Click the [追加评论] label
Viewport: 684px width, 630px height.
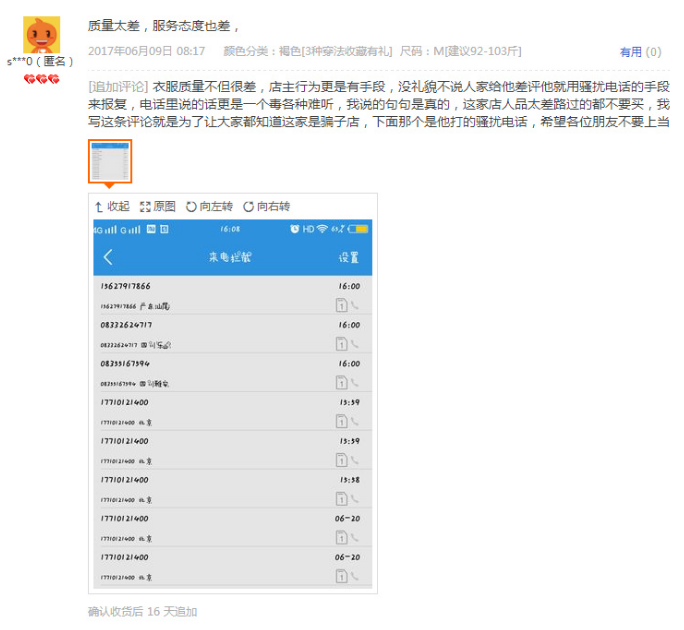click(x=118, y=87)
